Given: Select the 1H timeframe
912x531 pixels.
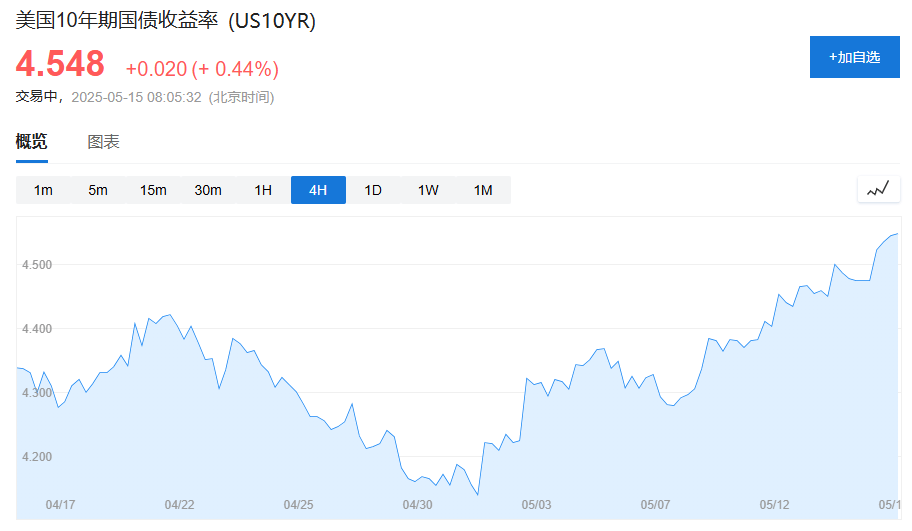Looking at the screenshot, I should 263,190.
